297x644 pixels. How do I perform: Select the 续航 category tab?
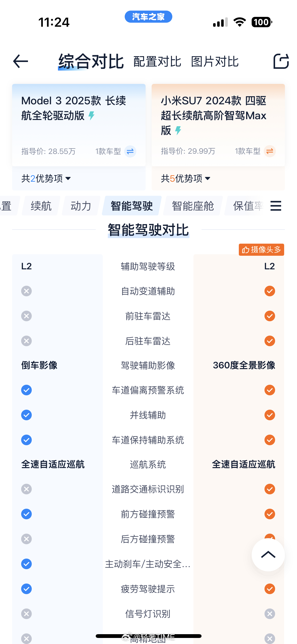click(x=41, y=206)
